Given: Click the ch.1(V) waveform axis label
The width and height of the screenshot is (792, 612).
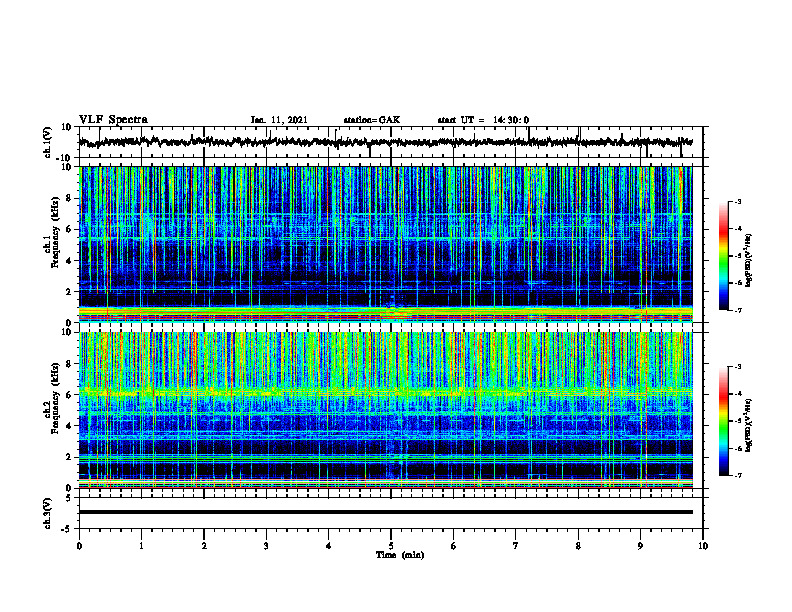Looking at the screenshot, I should pos(48,142).
